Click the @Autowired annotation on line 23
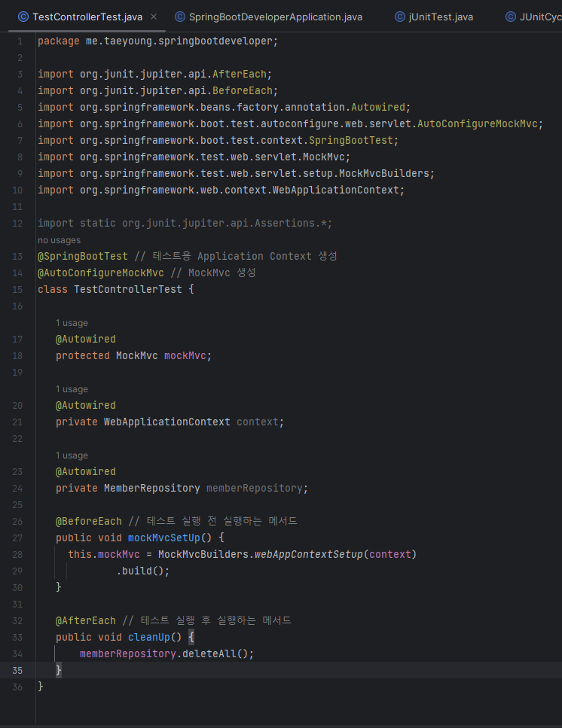 (86, 472)
